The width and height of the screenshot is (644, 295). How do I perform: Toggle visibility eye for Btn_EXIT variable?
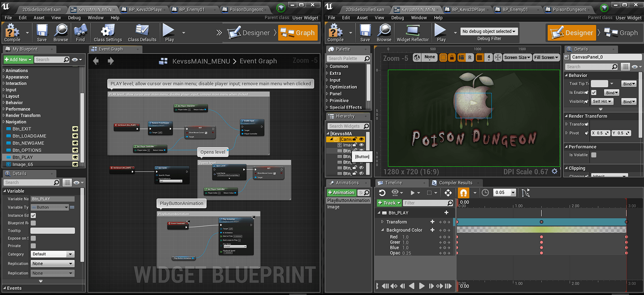point(75,129)
